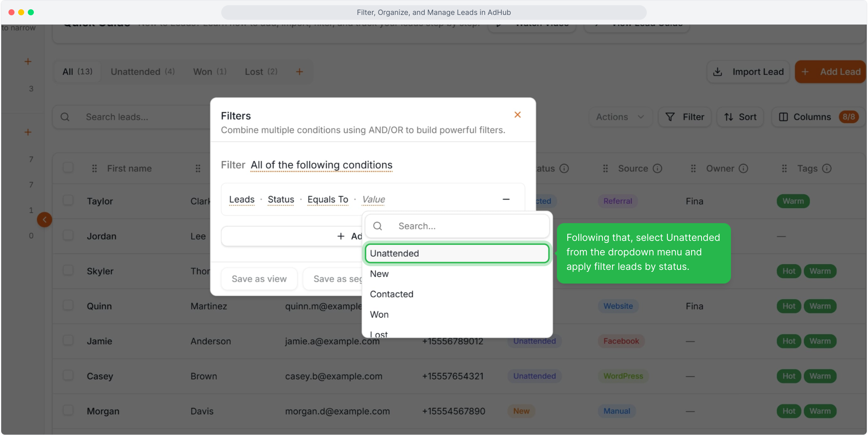Click the Source column info icon
Image resolution: width=868 pixels, height=435 pixels.
657,168
